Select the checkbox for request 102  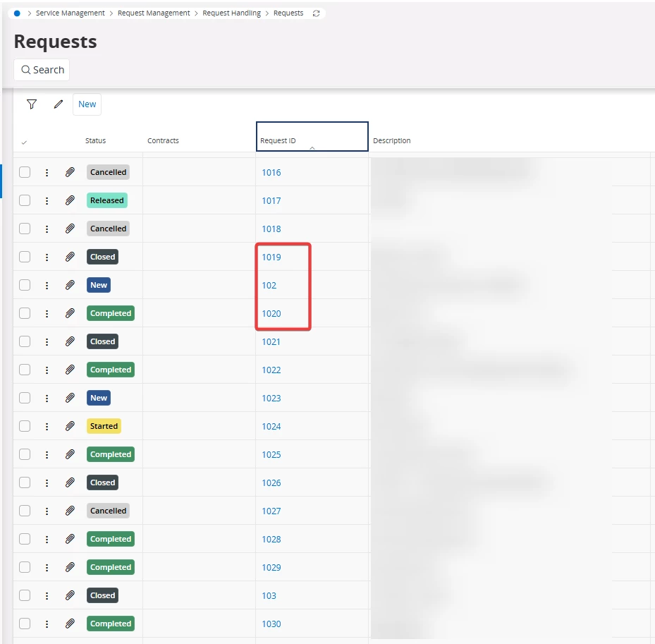tap(25, 285)
